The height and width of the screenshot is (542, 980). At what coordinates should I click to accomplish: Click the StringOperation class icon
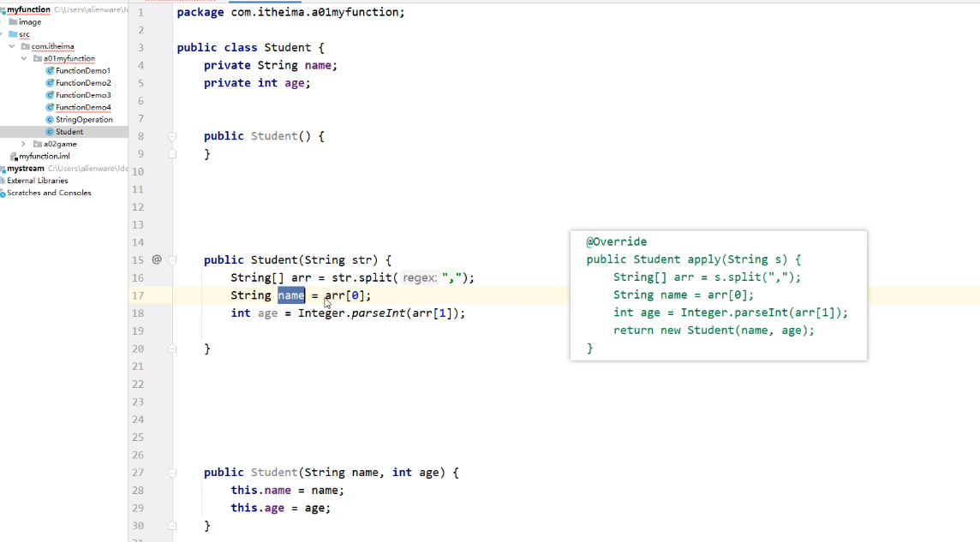49,119
